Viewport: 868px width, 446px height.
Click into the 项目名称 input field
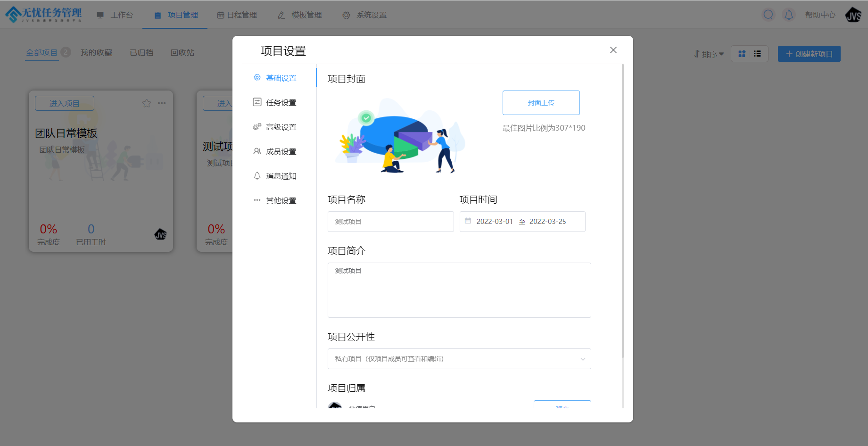(x=391, y=222)
